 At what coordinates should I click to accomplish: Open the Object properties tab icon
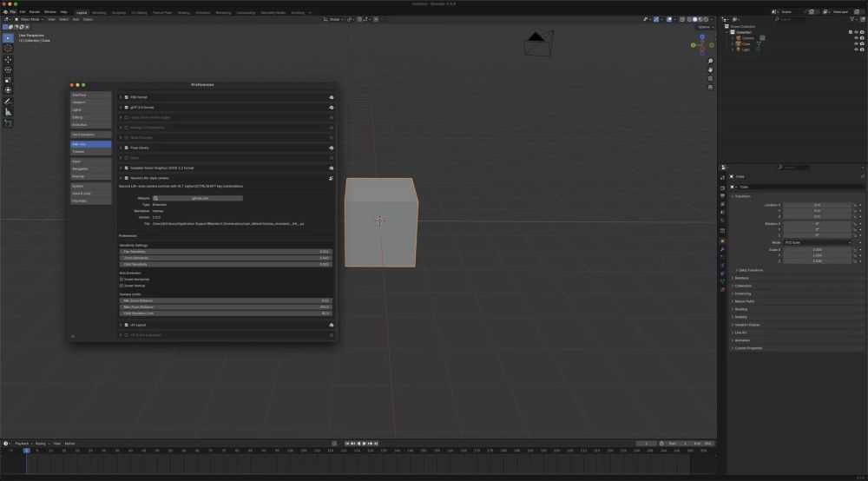[x=722, y=241]
